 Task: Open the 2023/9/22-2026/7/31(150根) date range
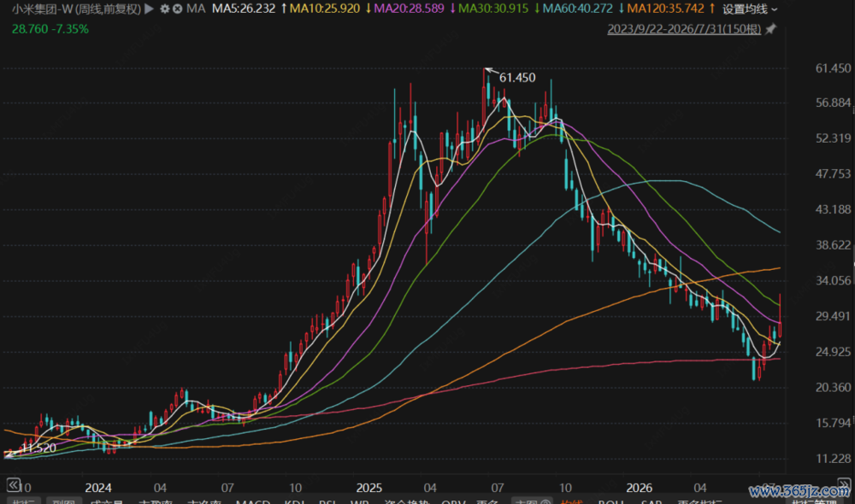coord(684,29)
